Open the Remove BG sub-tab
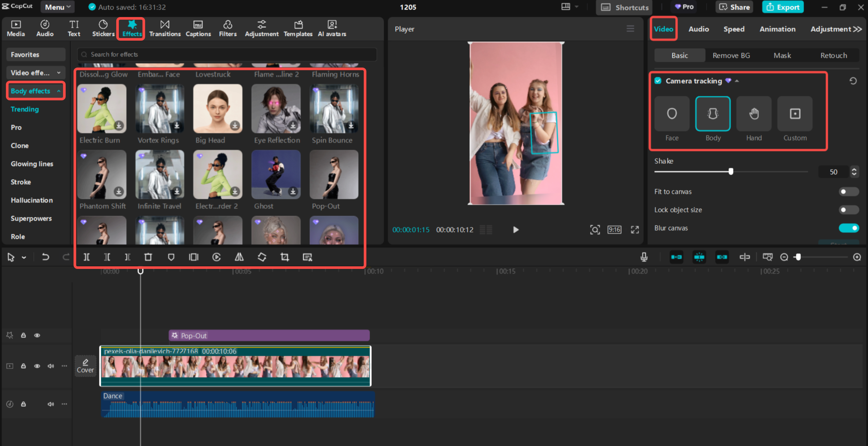This screenshot has height=446, width=868. point(731,55)
